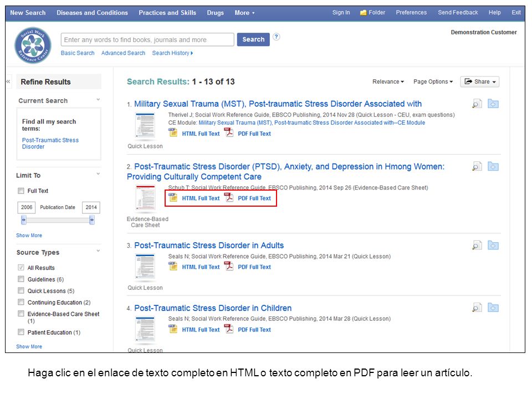Add Hmong Women result to folder

pyautogui.click(x=493, y=167)
